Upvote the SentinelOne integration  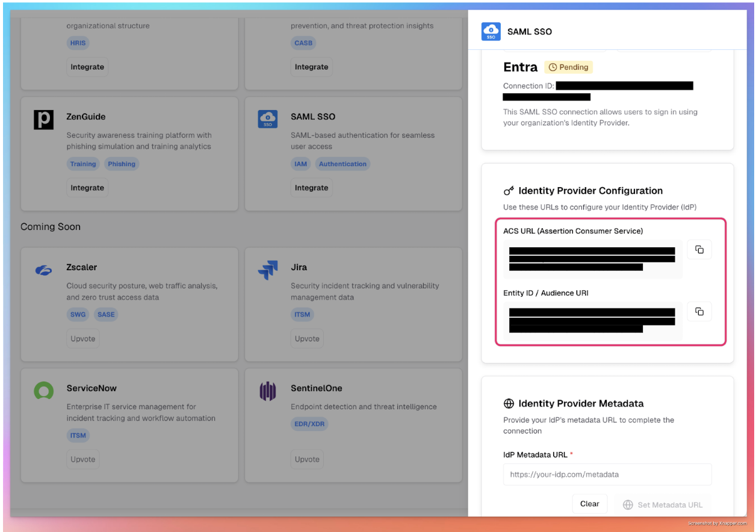(x=307, y=459)
